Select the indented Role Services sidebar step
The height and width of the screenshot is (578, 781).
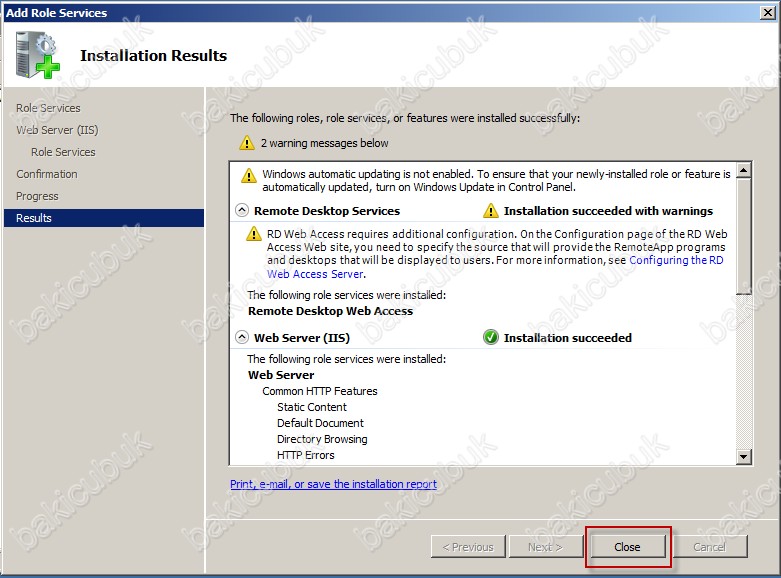tap(63, 152)
